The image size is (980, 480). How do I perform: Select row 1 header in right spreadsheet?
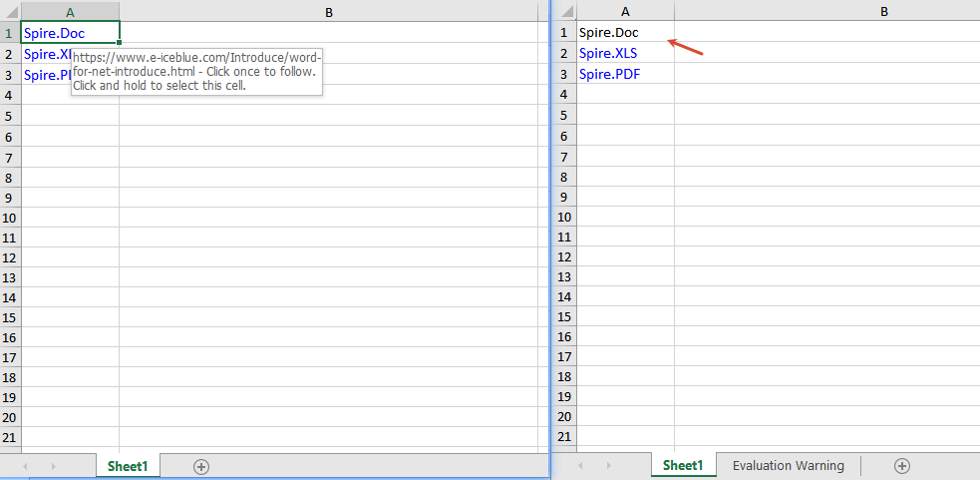564,32
